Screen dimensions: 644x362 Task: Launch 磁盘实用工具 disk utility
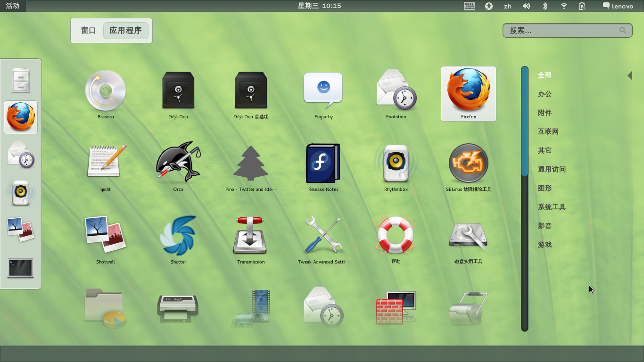tap(469, 239)
